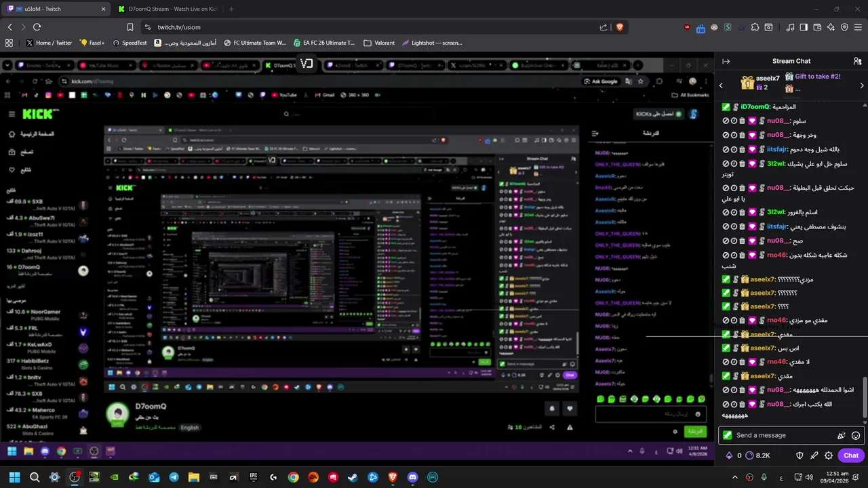Click the D7oomQ stream video thumbnail
Screen dimensions: 868x488
[341, 258]
